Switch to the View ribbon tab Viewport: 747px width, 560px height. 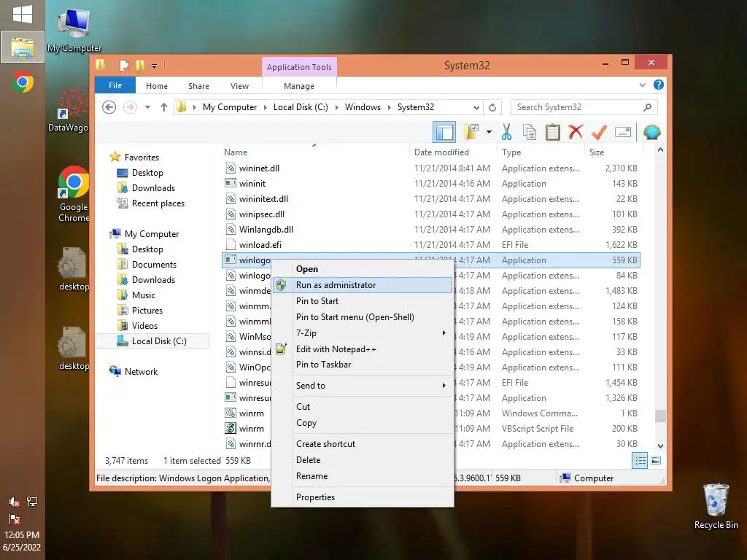(x=239, y=86)
